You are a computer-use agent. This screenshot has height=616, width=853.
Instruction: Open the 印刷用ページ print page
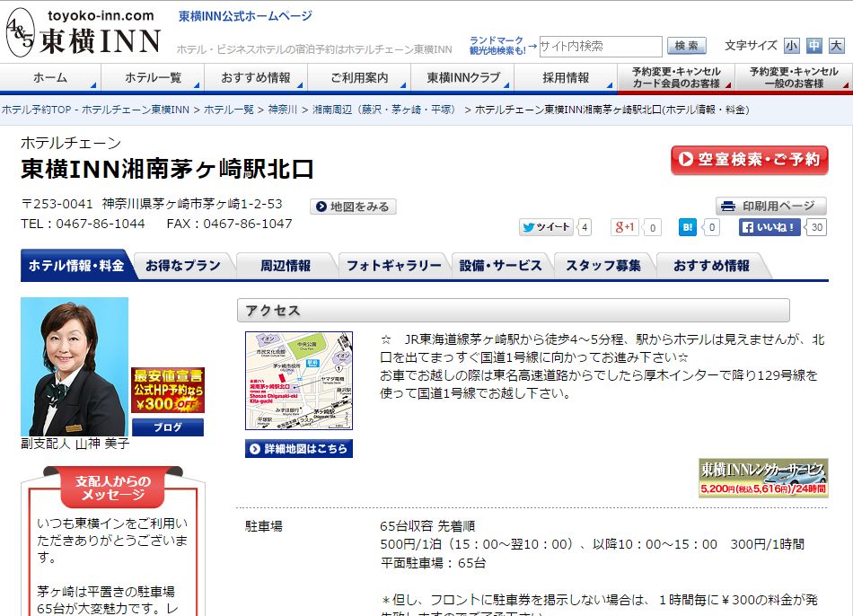coord(771,207)
